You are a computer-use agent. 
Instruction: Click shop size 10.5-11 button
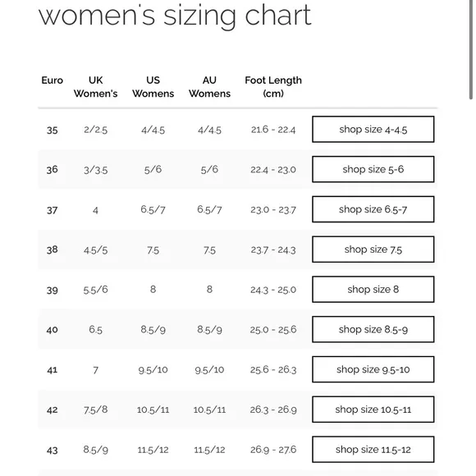(373, 410)
